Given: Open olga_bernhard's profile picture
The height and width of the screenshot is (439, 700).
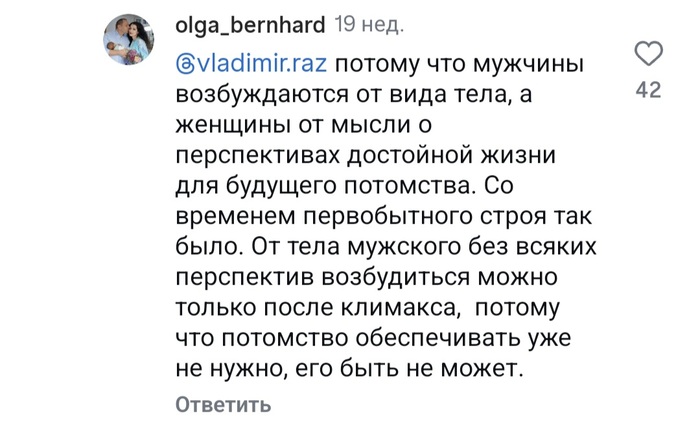Looking at the screenshot, I should (129, 39).
